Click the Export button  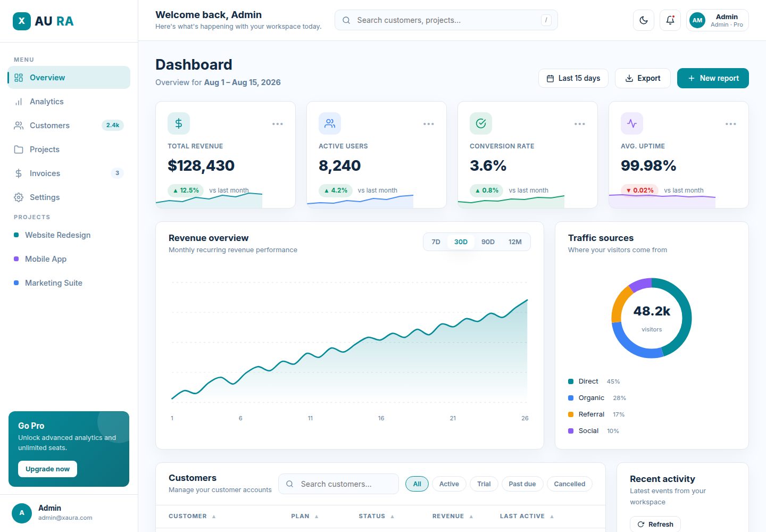643,78
